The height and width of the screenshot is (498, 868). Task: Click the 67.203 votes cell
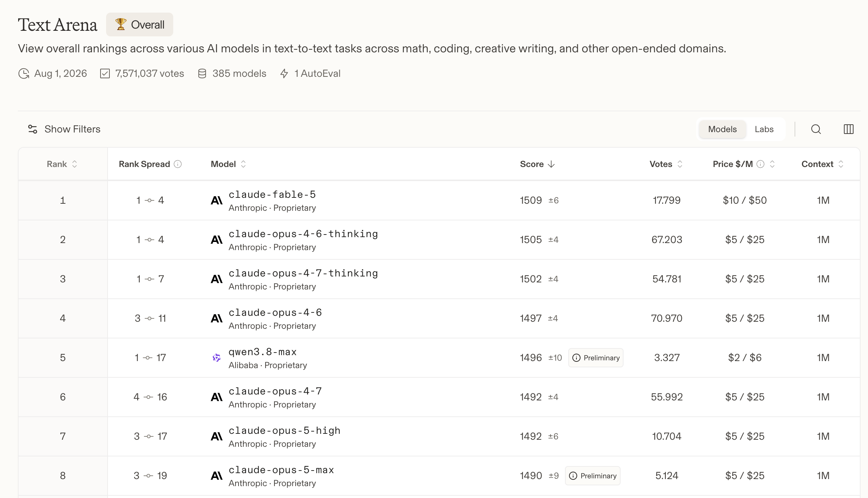(667, 240)
